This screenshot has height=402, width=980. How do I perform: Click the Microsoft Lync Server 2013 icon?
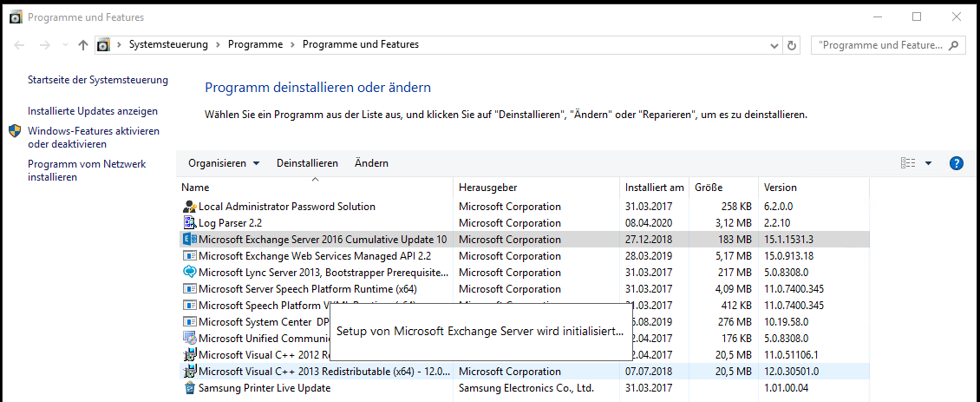[190, 273]
